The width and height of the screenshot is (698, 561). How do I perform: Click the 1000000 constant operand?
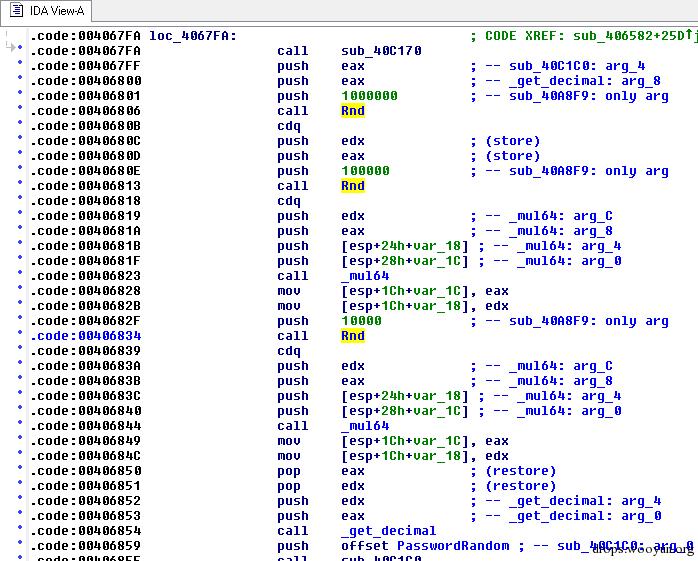(369, 96)
